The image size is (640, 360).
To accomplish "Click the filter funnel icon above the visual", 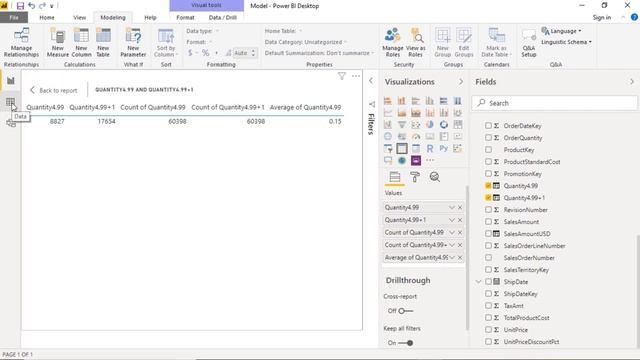I will (x=342, y=76).
